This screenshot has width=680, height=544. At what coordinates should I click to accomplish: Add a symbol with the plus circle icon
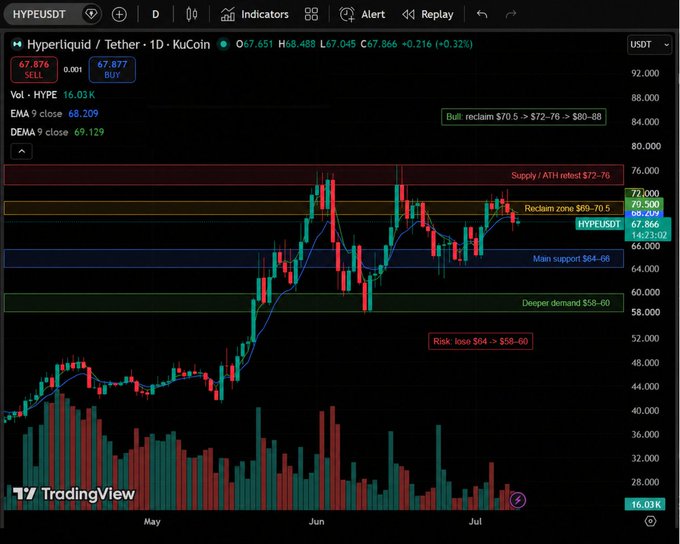click(119, 14)
